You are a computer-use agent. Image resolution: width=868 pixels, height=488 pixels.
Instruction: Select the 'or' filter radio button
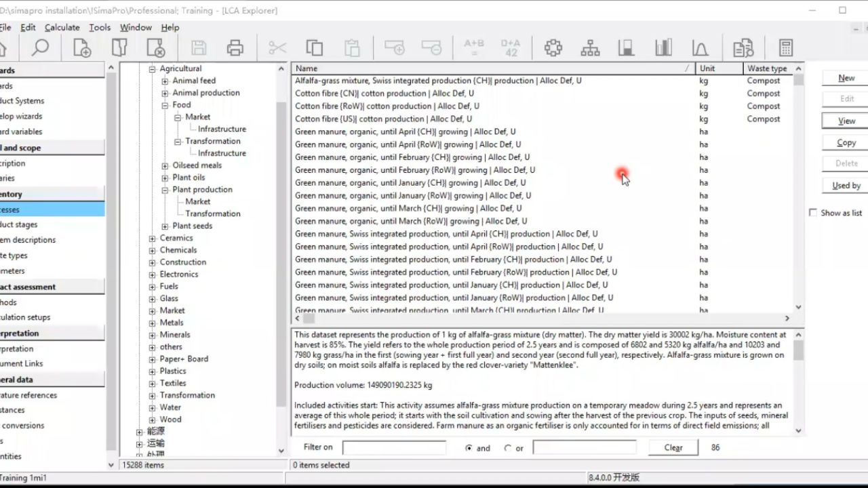pyautogui.click(x=508, y=447)
